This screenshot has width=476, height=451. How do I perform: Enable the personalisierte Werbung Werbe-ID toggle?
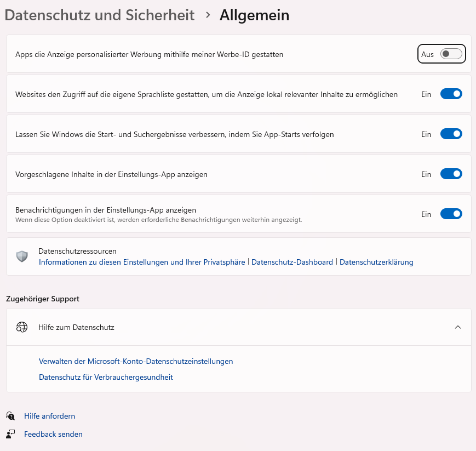pyautogui.click(x=451, y=54)
